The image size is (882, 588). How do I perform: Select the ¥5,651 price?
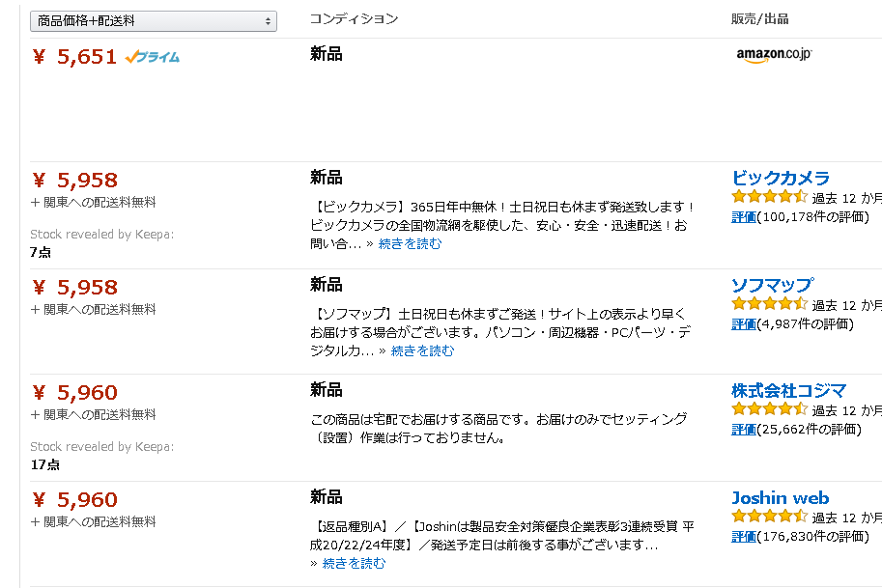click(x=74, y=57)
